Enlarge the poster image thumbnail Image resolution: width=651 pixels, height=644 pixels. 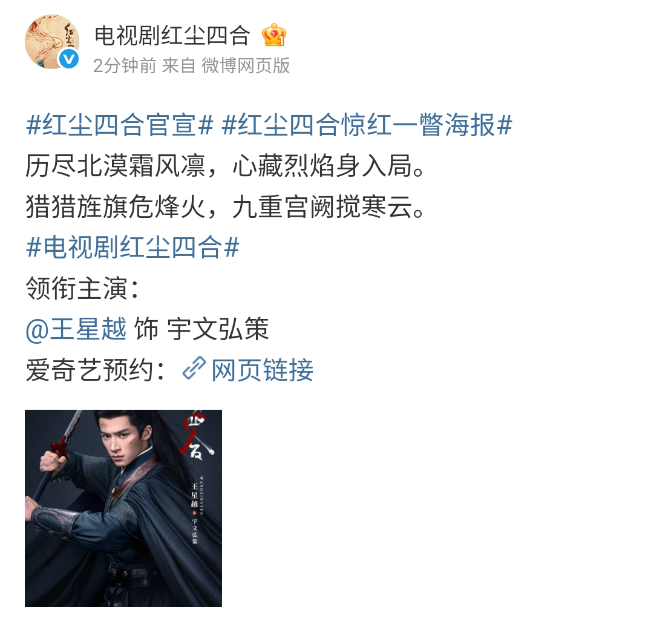tap(123, 508)
